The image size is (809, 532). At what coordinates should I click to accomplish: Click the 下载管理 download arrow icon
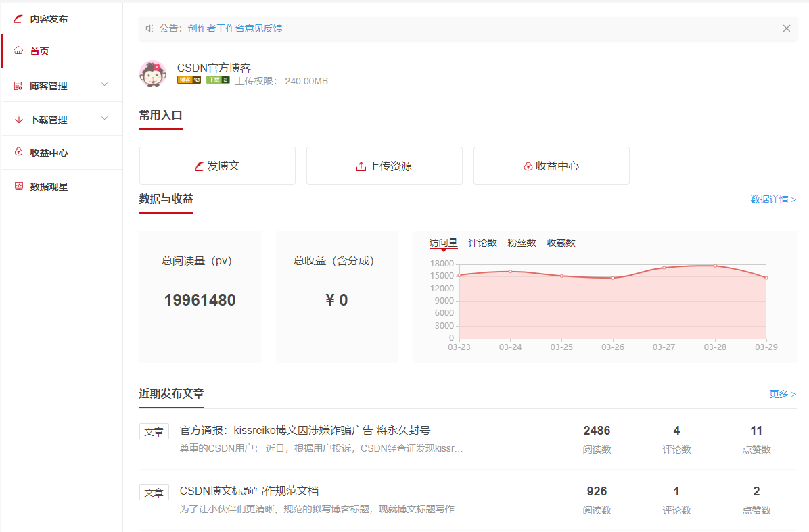pos(18,120)
